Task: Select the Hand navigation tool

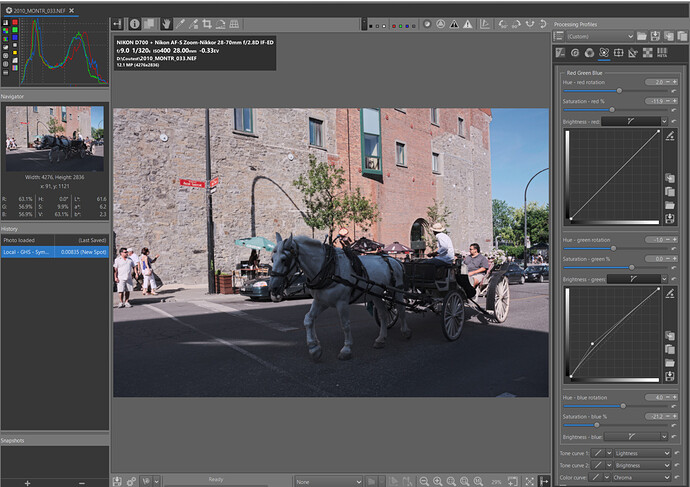Action: tap(166, 23)
